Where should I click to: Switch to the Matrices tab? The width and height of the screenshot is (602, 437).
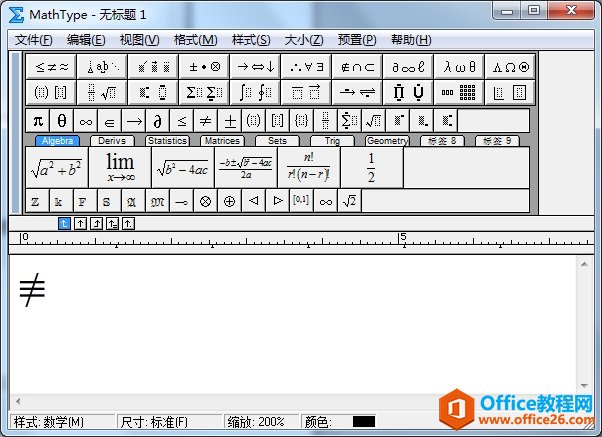[221, 141]
